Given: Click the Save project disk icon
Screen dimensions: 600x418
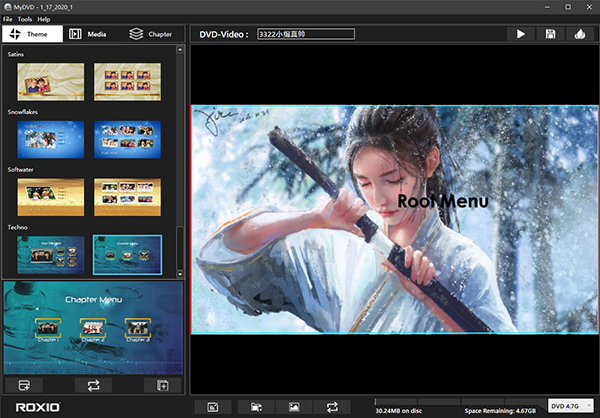Looking at the screenshot, I should pos(550,34).
